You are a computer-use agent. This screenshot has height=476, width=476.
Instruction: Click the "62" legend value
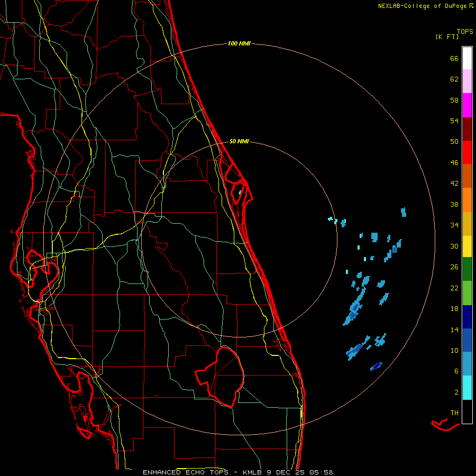tap(454, 79)
